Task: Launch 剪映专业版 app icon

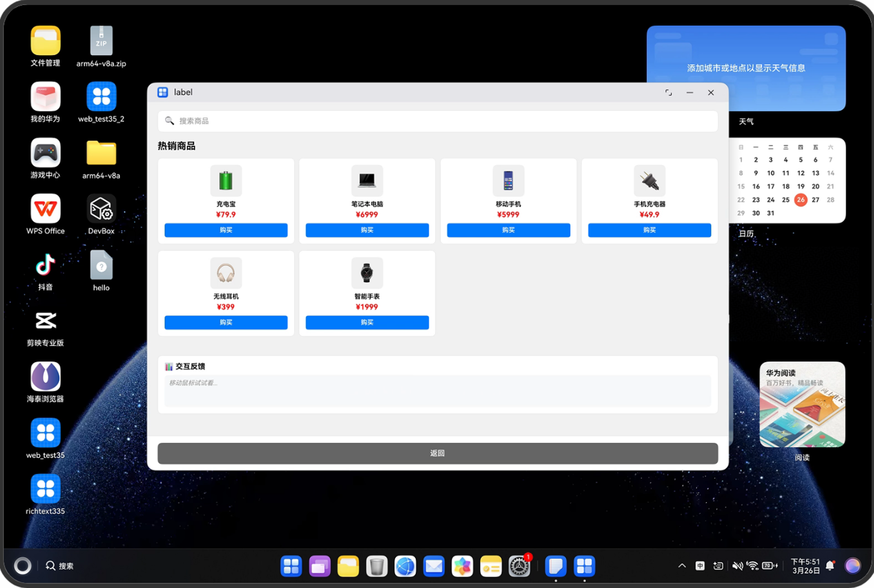Action: tap(45, 321)
